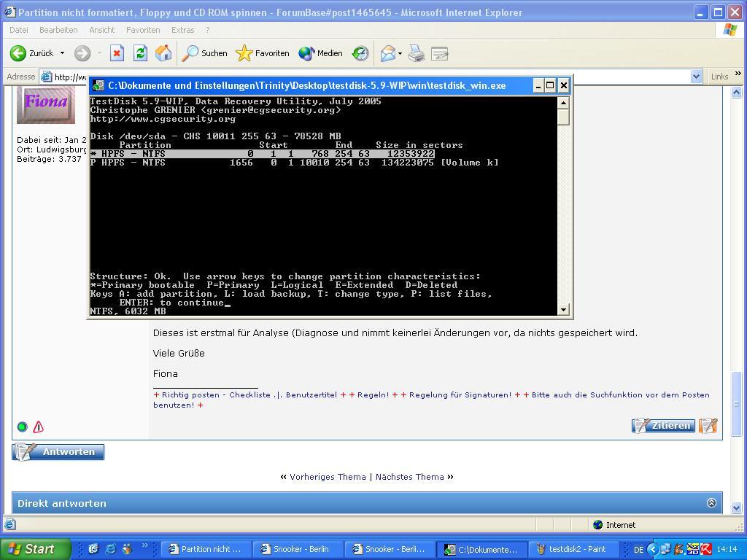Open the Ansicht menu
Screen dimensions: 747x560
102,30
